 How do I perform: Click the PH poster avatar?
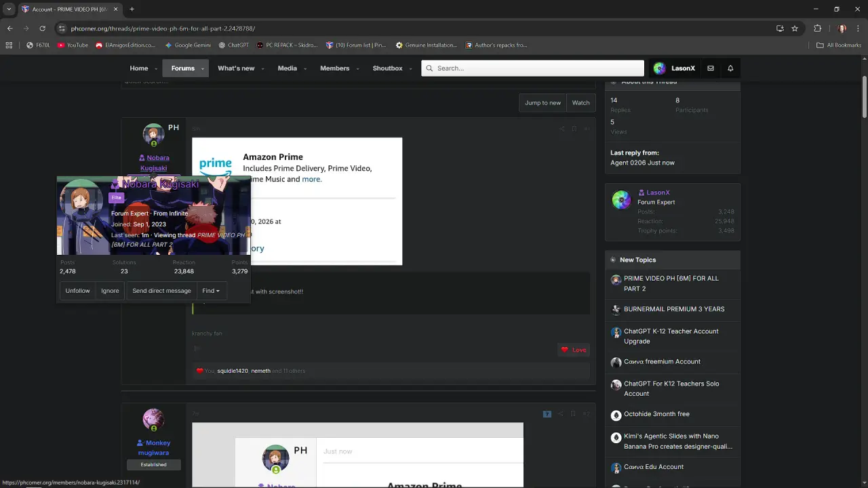pyautogui.click(x=153, y=134)
